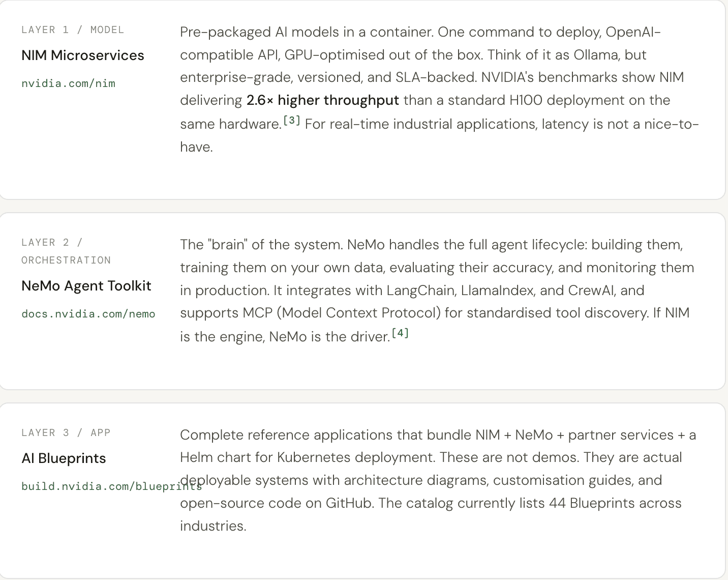Click the AI Blueprints heading
Viewport: 728px width, 580px height.
[x=64, y=458]
